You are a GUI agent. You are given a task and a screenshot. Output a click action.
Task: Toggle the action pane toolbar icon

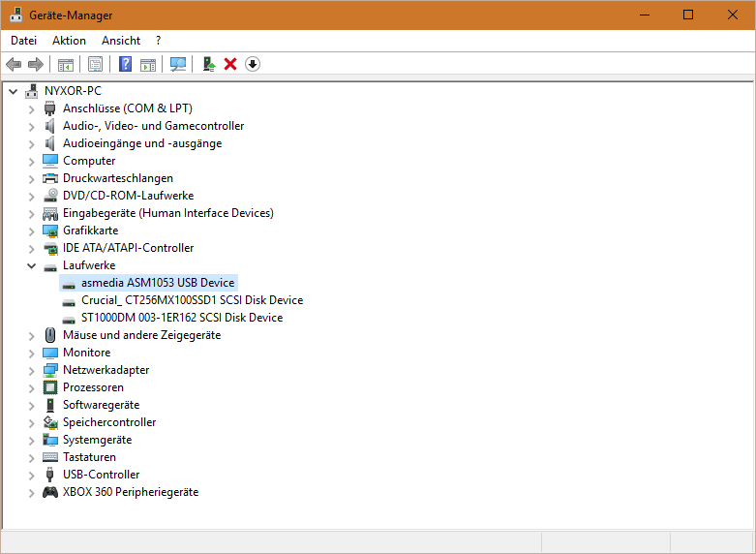point(148,64)
